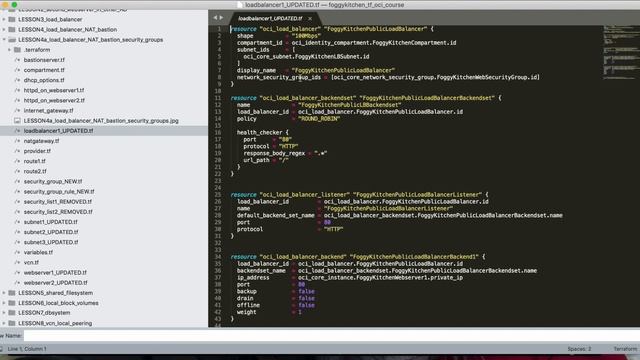
Task: Expand the .terraform folder
Action: 9,50
